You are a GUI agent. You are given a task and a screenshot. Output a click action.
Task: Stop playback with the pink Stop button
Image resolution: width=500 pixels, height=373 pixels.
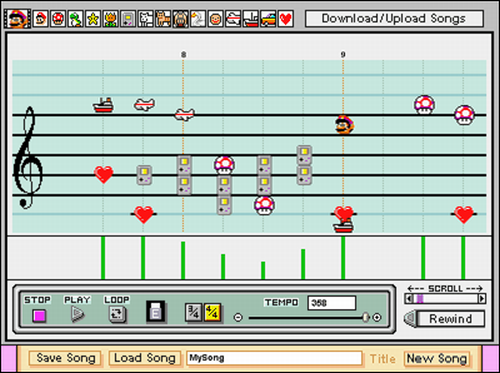(39, 315)
